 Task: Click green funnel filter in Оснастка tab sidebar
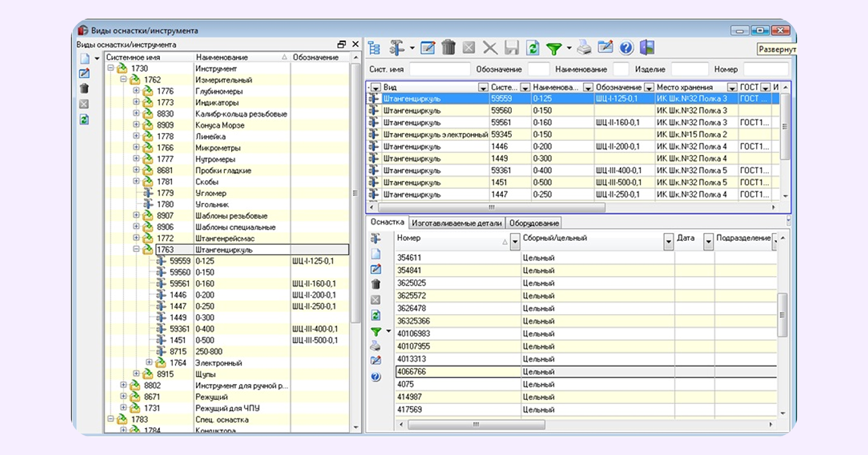(376, 332)
